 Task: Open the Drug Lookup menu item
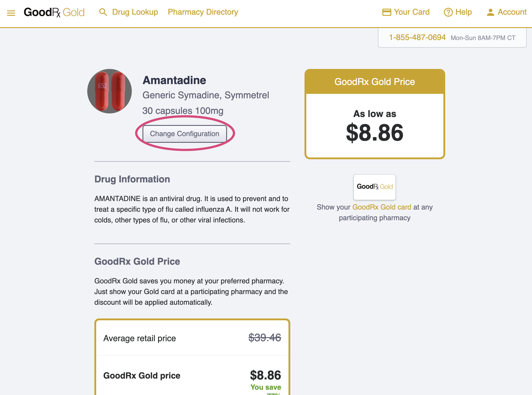point(135,12)
